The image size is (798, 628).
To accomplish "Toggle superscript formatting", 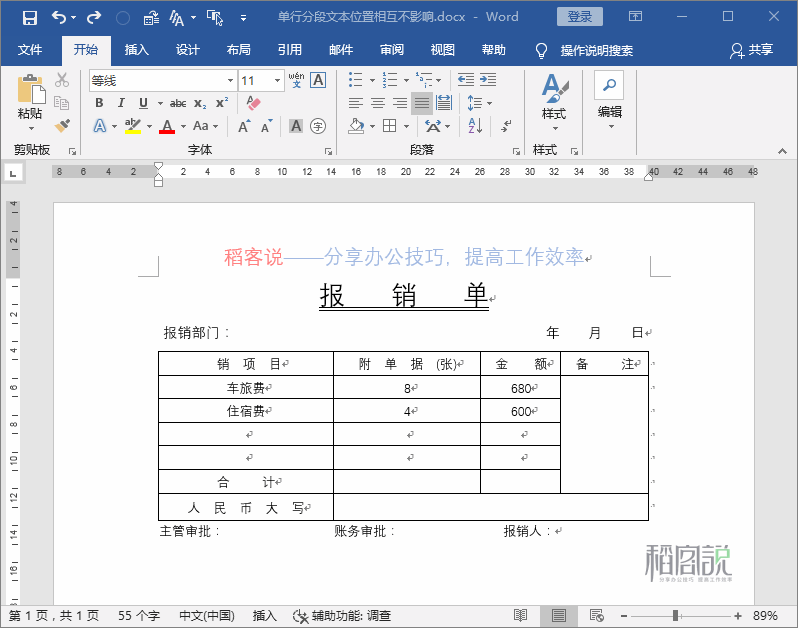I will click(222, 103).
